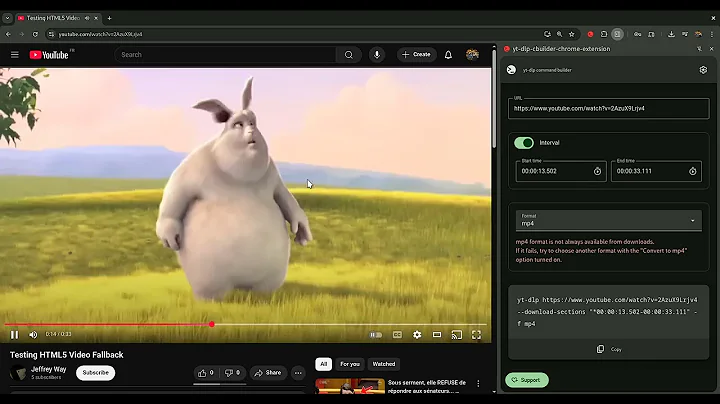Click the green Support button
The image size is (720, 404).
(x=527, y=380)
